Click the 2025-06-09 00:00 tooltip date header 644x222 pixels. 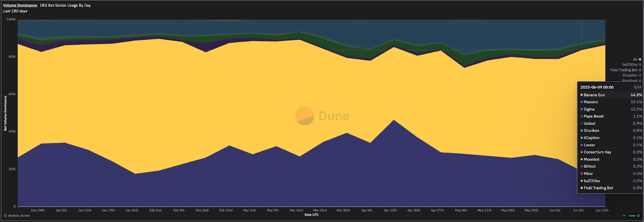click(597, 87)
